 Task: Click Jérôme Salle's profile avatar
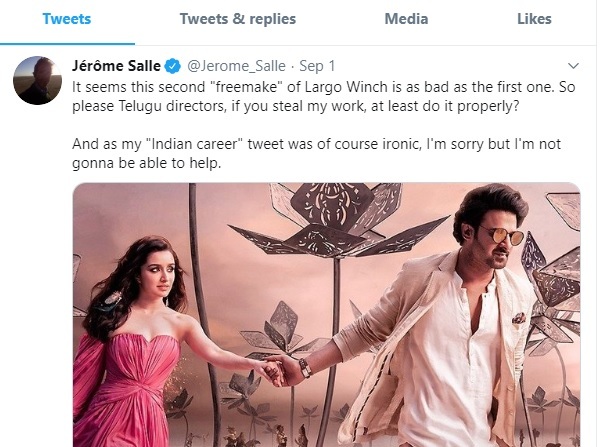[x=37, y=80]
